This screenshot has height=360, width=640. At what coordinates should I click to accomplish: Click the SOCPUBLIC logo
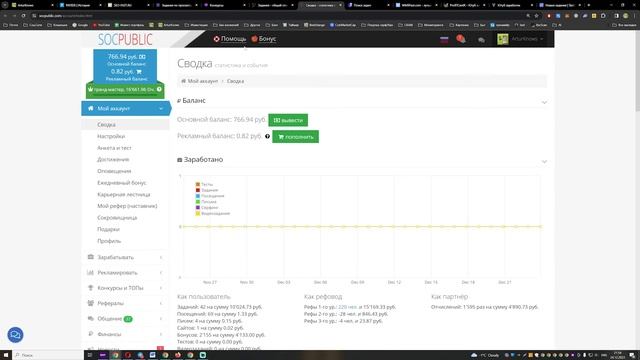click(x=125, y=40)
